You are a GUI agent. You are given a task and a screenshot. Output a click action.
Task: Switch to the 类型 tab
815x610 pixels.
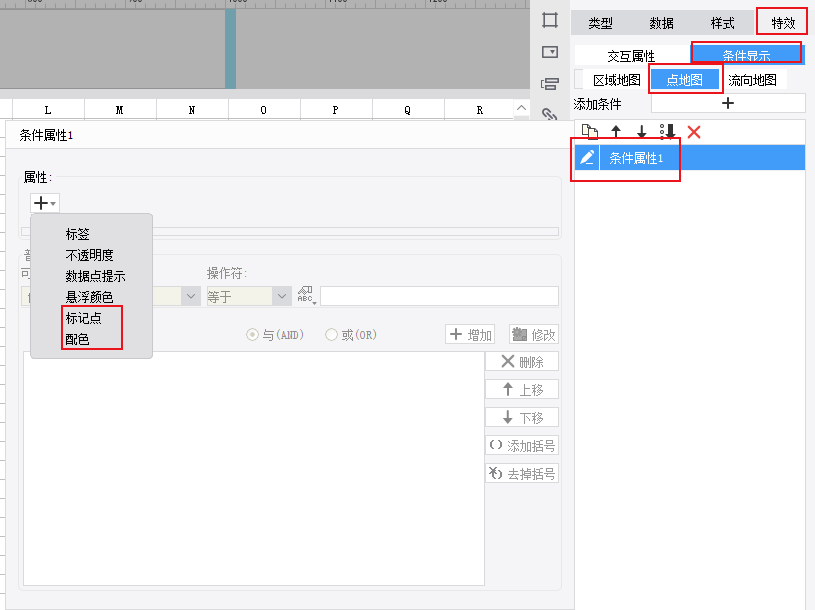coord(600,23)
